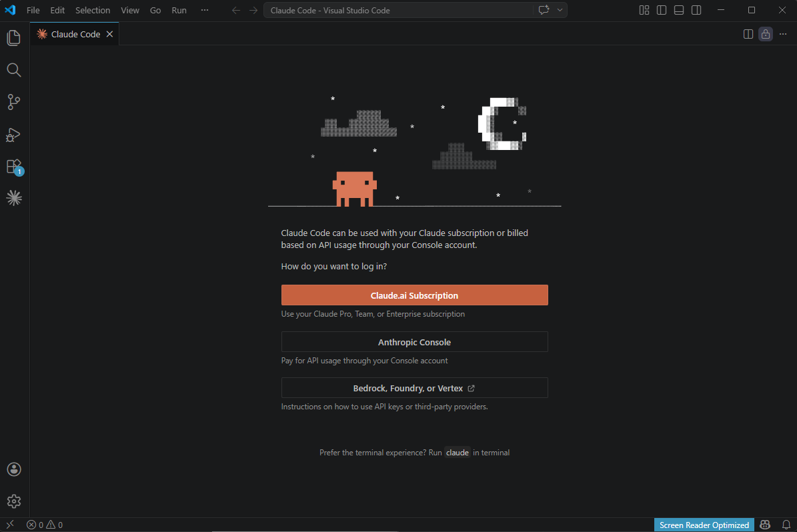797x532 pixels.
Task: Expand the hidden menu bar items ellipsis
Action: pos(204,10)
